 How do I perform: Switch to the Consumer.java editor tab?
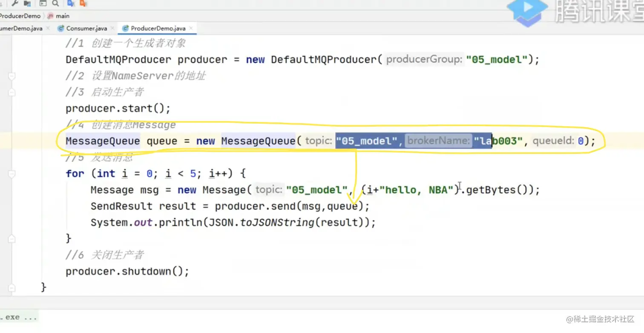tap(86, 28)
